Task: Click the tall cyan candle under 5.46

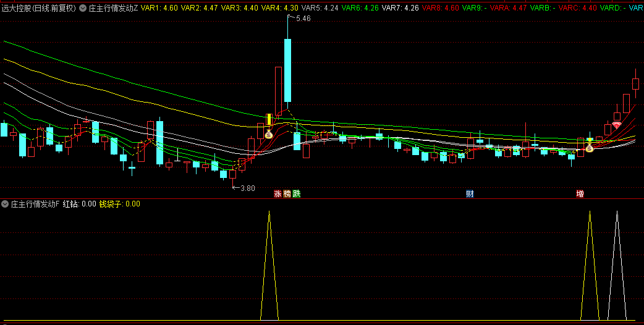Action: coord(287,70)
